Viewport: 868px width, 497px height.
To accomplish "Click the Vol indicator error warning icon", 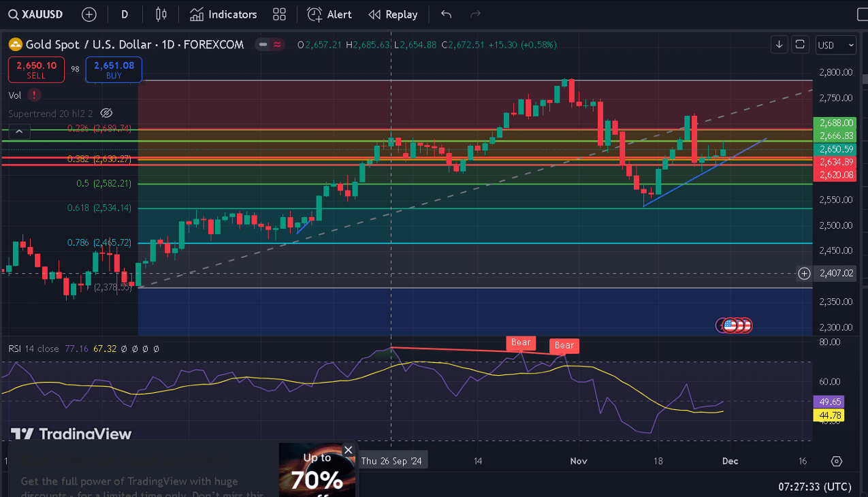I will (34, 95).
